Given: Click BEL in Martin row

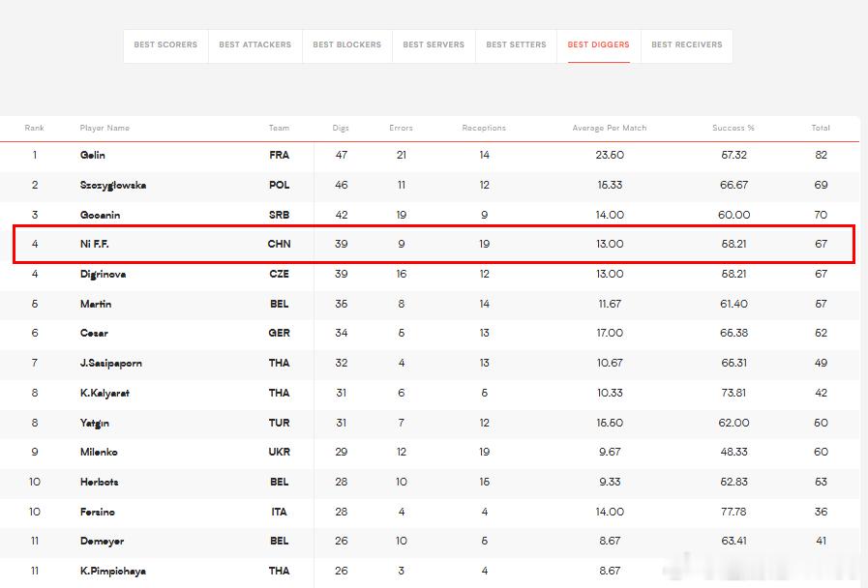Looking at the screenshot, I should [279, 304].
